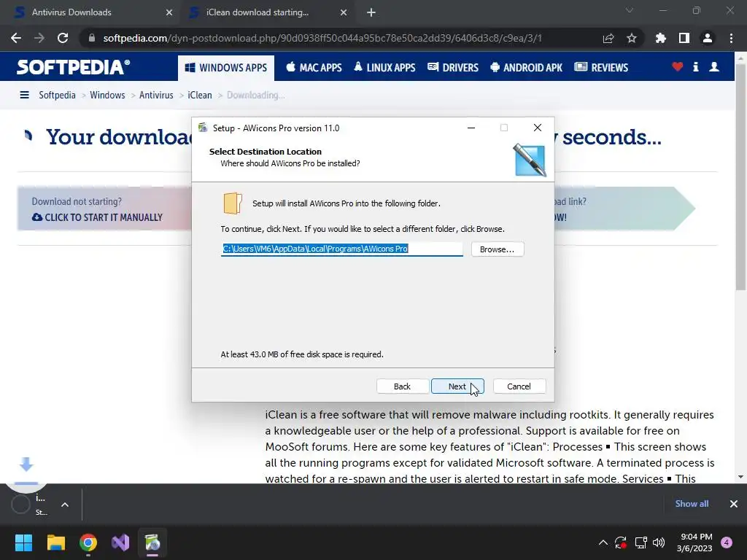Click to start it manually link

click(97, 217)
